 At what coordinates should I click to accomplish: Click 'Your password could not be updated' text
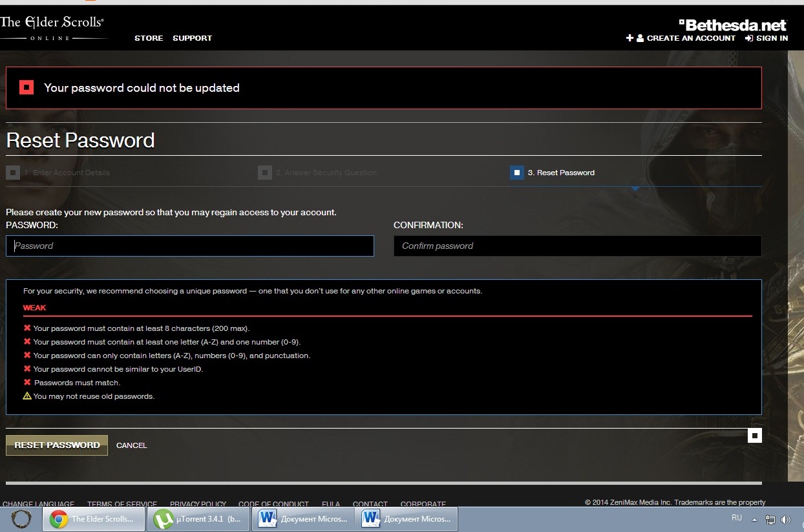tap(142, 88)
